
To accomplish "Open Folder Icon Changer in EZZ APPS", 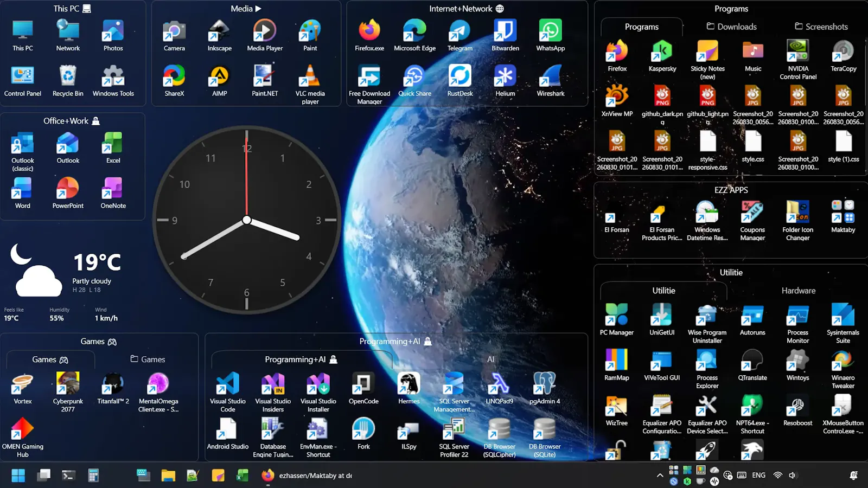I will click(798, 221).
